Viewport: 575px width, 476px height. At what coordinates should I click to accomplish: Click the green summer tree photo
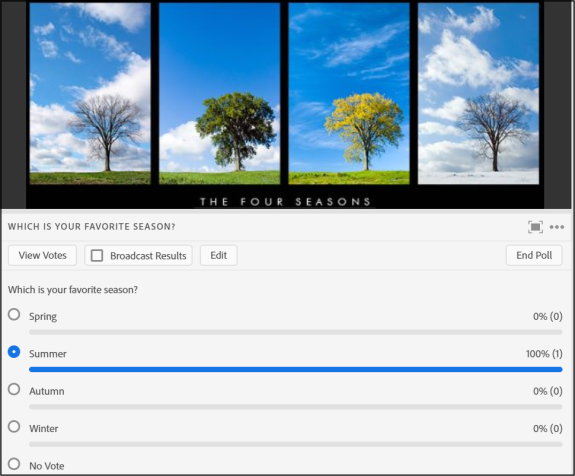tap(219, 94)
